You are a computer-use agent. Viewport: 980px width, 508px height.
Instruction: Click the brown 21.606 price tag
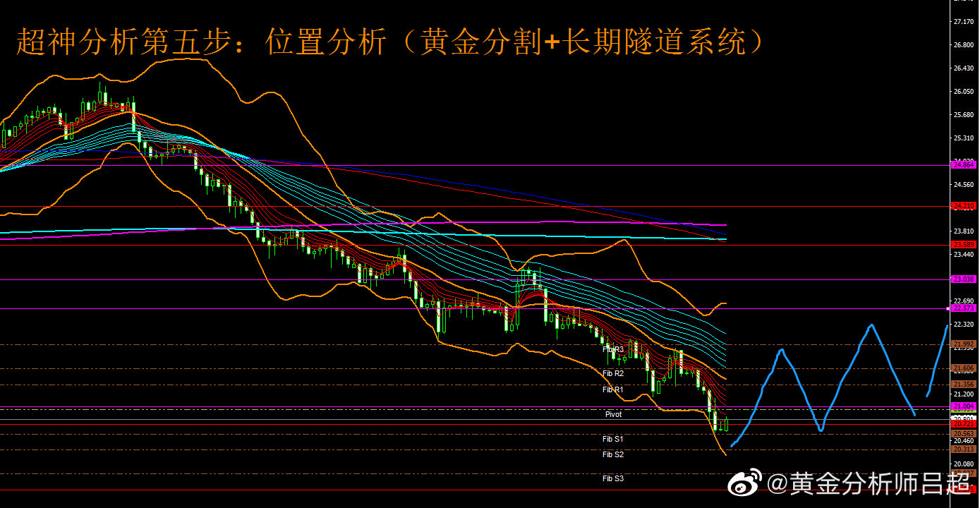coord(963,368)
